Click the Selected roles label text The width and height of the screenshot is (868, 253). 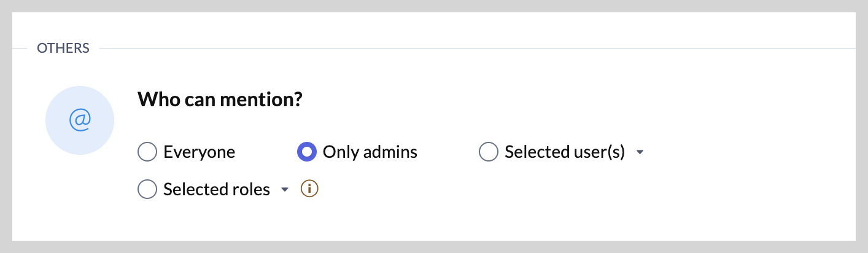216,190
